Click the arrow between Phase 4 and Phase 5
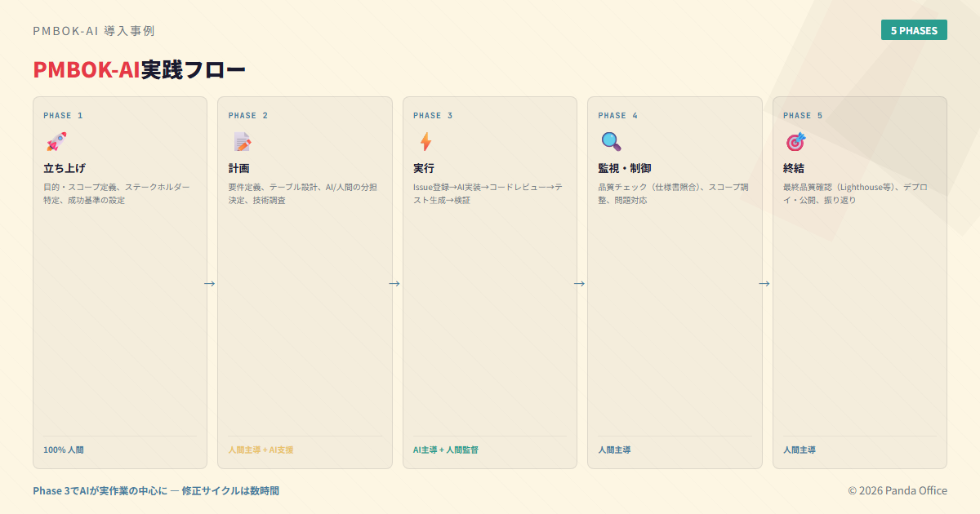 pos(764,283)
